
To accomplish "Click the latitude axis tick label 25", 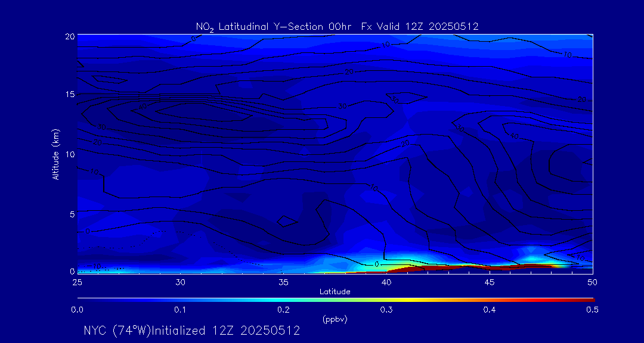I will click(77, 282).
